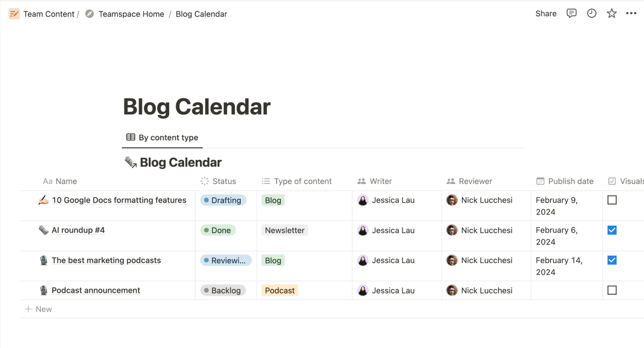Click the list icon next to Type of content
644x348 pixels.
click(x=267, y=180)
